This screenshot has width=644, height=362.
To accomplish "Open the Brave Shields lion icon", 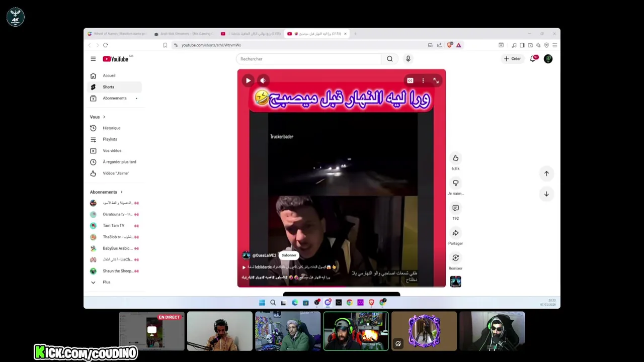I will [x=450, y=45].
